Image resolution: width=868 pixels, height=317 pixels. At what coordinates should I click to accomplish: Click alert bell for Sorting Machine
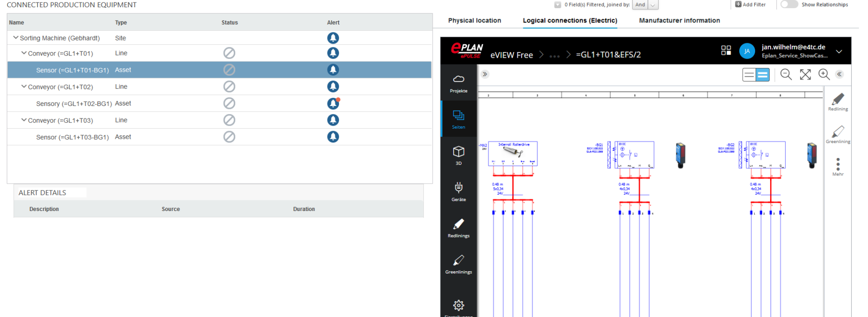coord(333,38)
